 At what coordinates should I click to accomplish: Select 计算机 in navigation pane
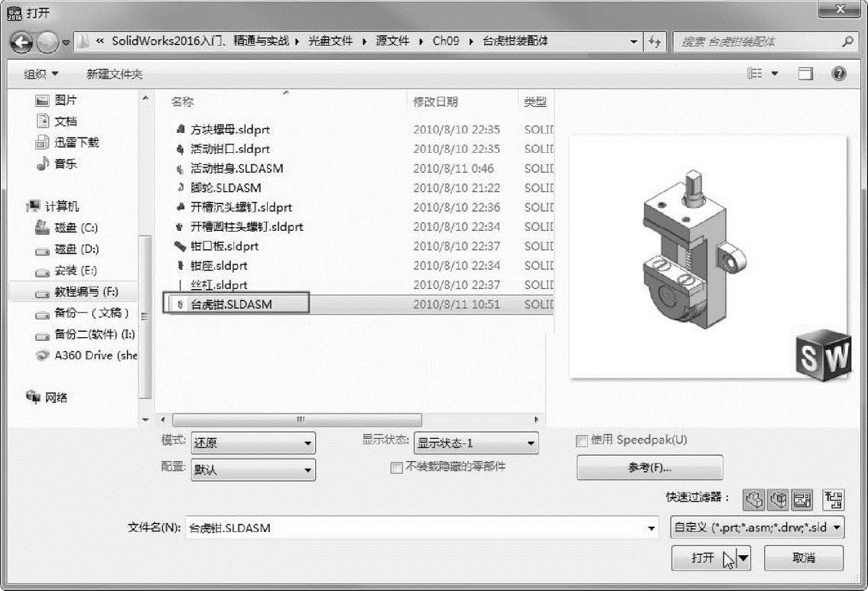[53, 206]
